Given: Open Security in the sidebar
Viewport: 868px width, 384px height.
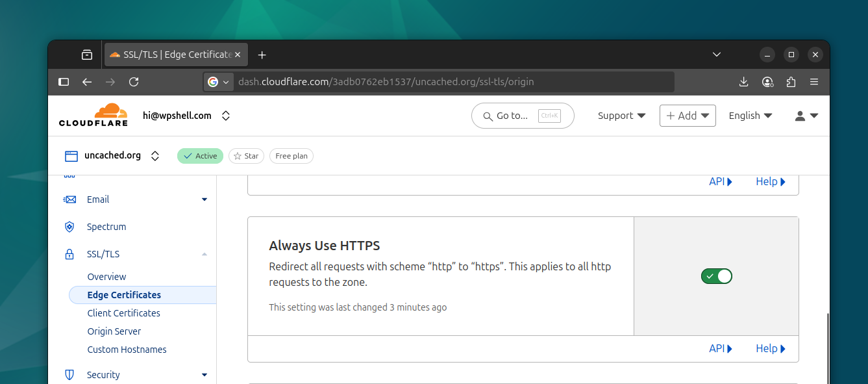Looking at the screenshot, I should coord(103,375).
